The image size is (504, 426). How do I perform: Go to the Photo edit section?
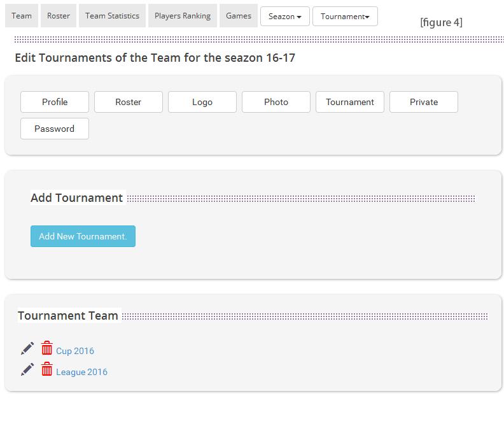(276, 102)
